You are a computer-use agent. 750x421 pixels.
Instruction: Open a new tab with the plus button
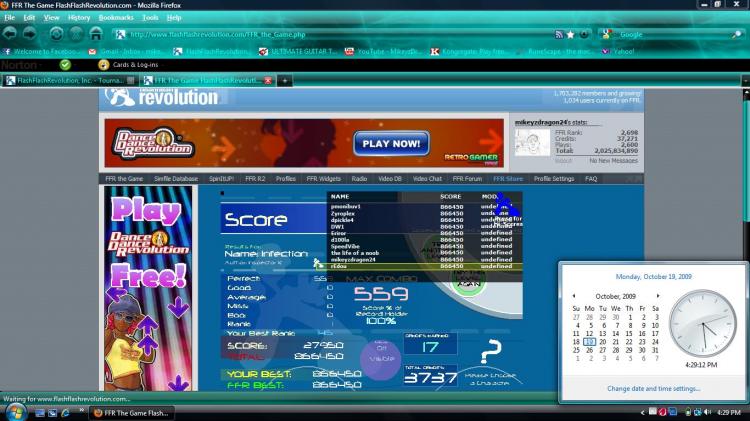(285, 80)
